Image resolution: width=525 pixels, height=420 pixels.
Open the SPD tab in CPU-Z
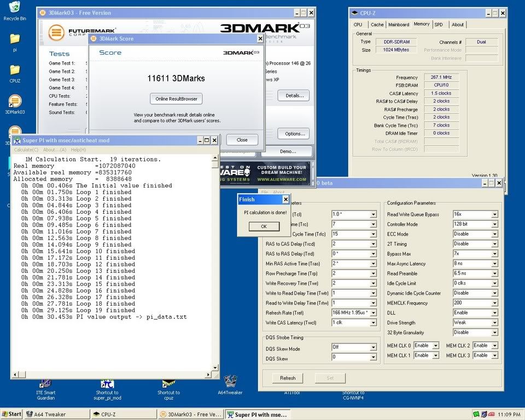[439, 25]
